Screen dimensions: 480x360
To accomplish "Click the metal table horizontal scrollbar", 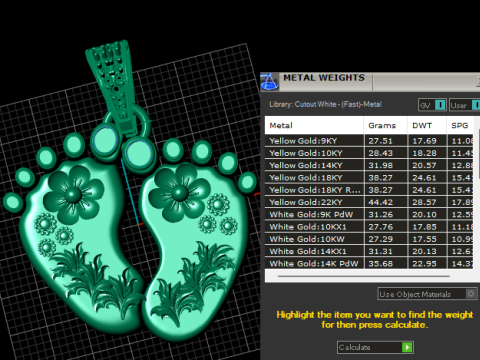I will click(x=364, y=276).
